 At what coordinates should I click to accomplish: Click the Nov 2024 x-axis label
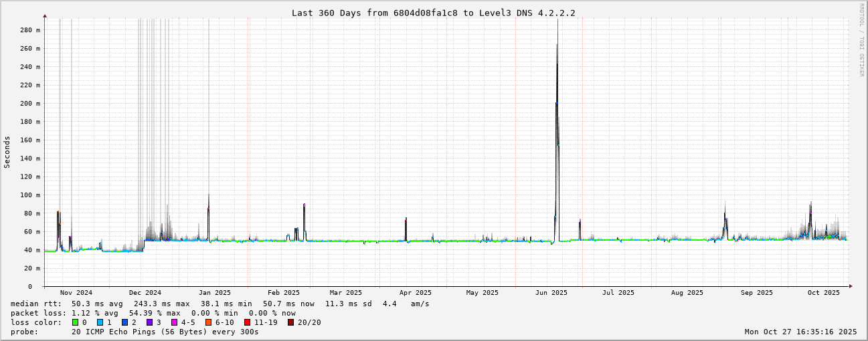click(76, 293)
